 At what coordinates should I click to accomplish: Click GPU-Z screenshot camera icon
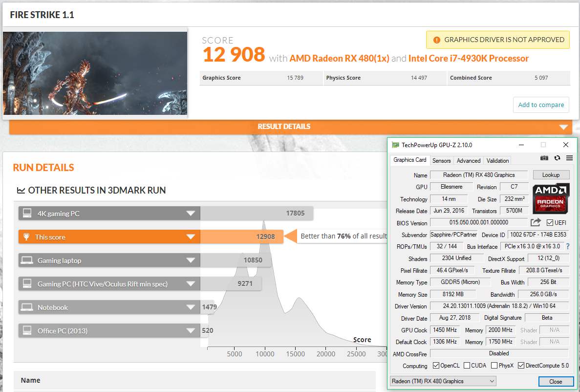click(x=544, y=158)
